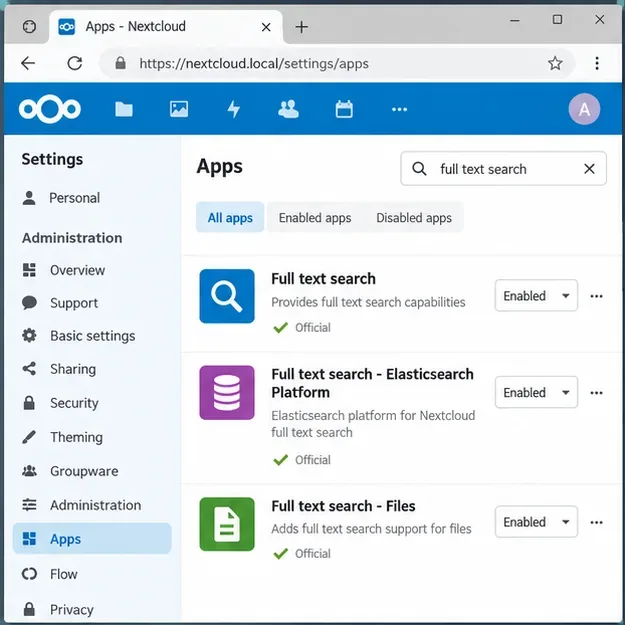Open more options for Full text search
Screen dimensions: 625x625
pyautogui.click(x=596, y=296)
